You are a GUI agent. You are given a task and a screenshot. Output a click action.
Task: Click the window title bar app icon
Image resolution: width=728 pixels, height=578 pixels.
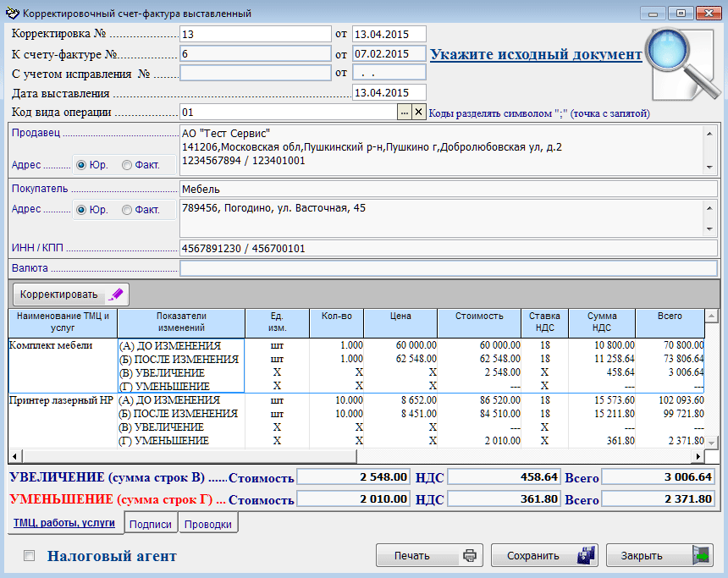(x=12, y=13)
